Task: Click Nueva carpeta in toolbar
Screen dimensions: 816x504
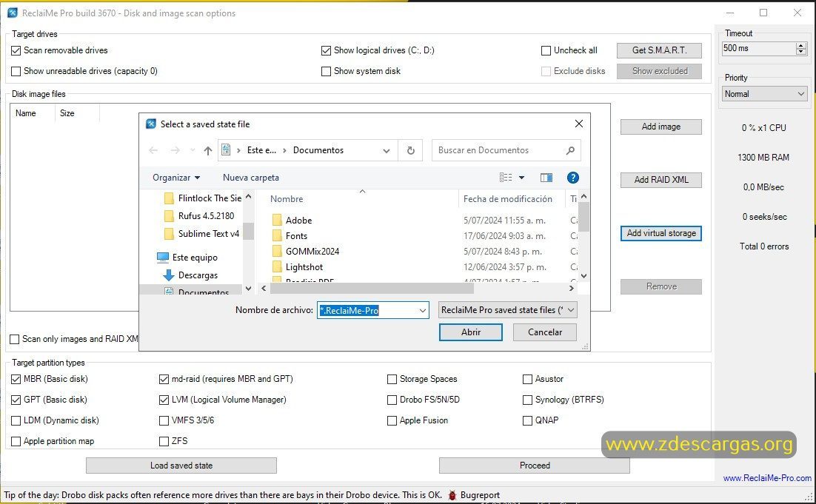Action: (251, 178)
